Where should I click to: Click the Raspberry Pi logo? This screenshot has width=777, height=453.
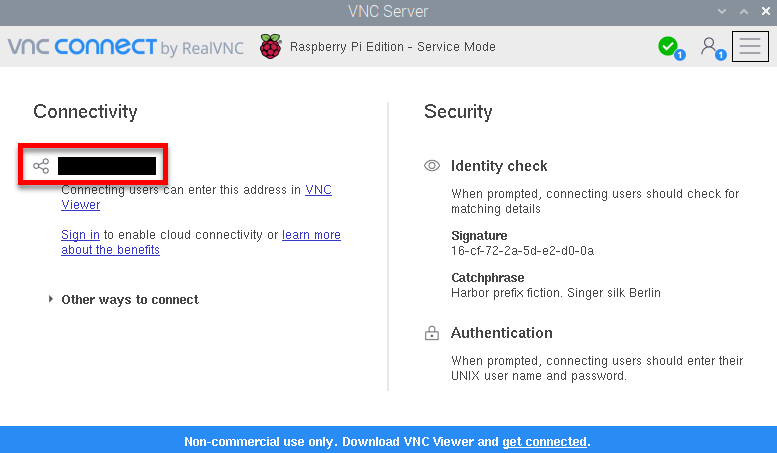pyautogui.click(x=271, y=47)
